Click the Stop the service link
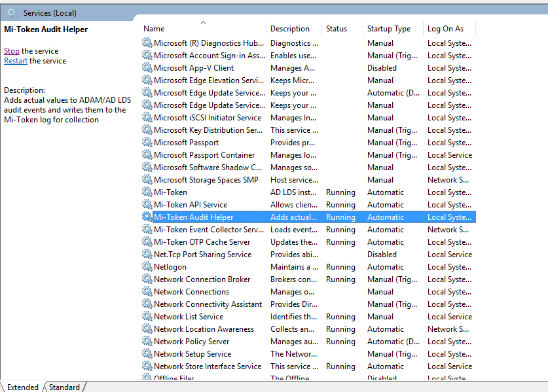The height and width of the screenshot is (392, 548). point(12,51)
